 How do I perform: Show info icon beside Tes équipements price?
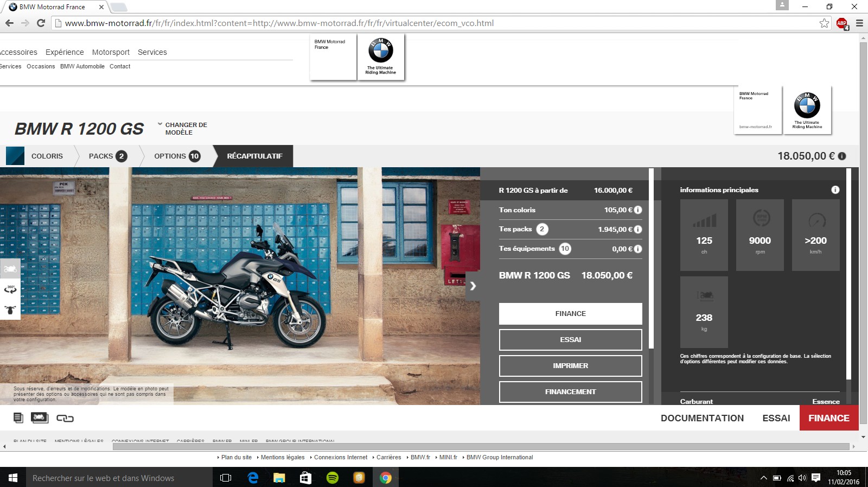click(x=638, y=249)
